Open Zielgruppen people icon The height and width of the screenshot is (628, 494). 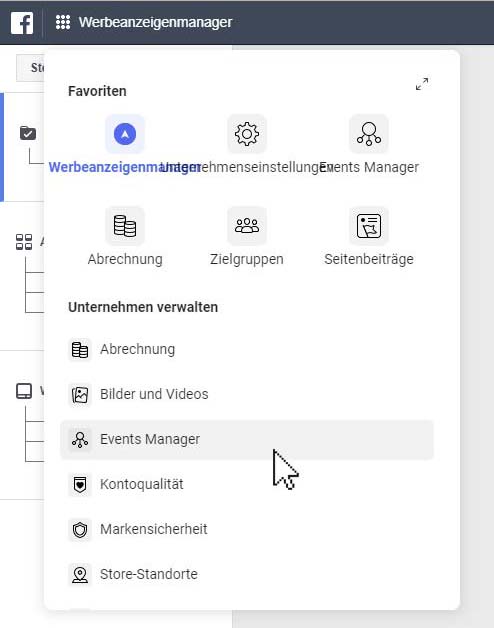(x=247, y=226)
